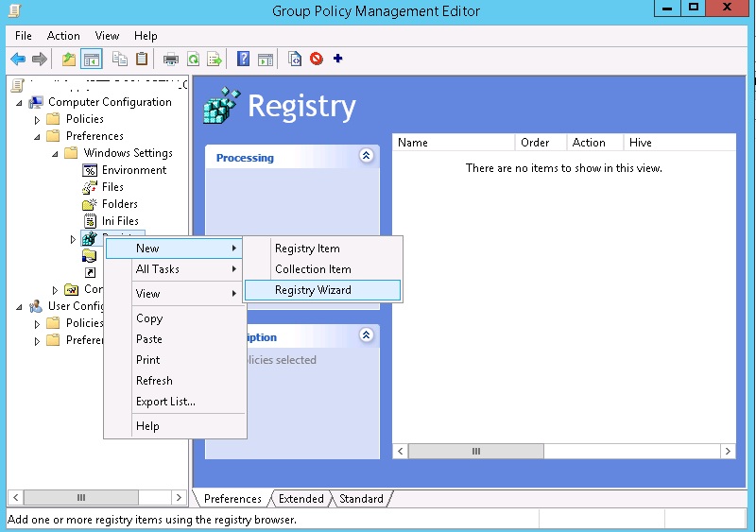
Task: Toggle the Show/Hide Console Tree icon
Action: (x=92, y=59)
